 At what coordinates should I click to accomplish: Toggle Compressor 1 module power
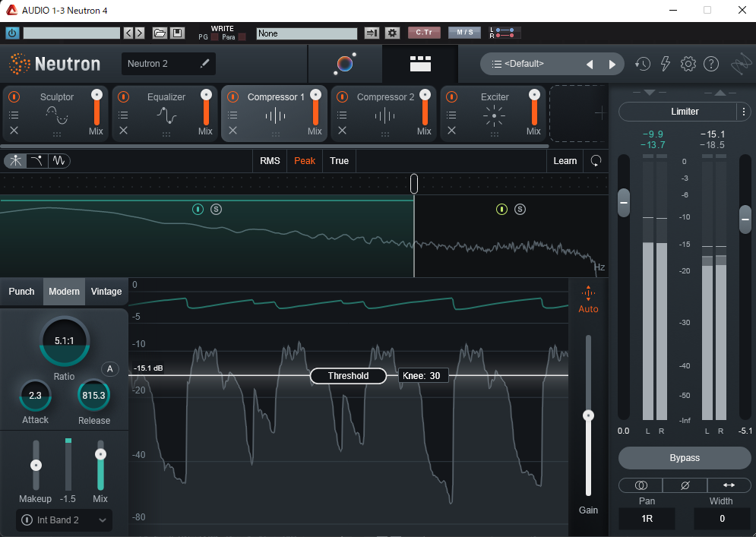232,97
